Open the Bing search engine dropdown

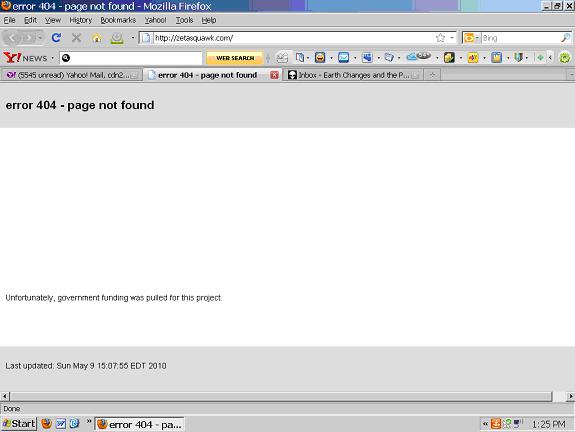(472, 38)
